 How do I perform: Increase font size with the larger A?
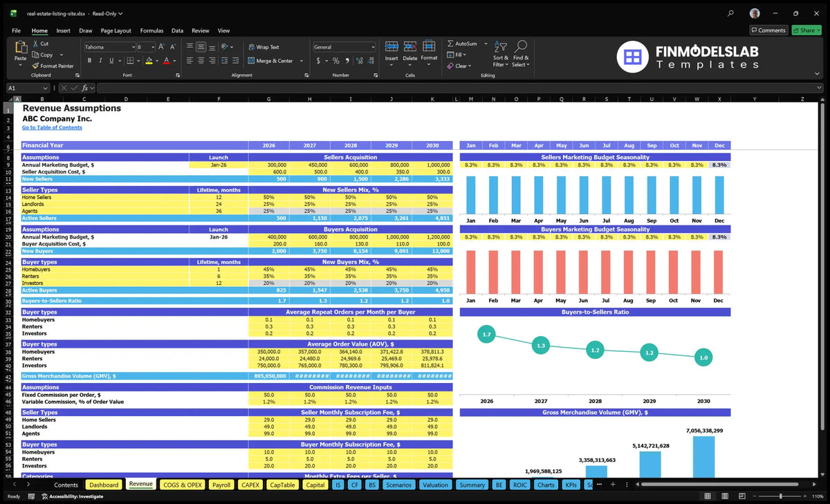point(162,47)
